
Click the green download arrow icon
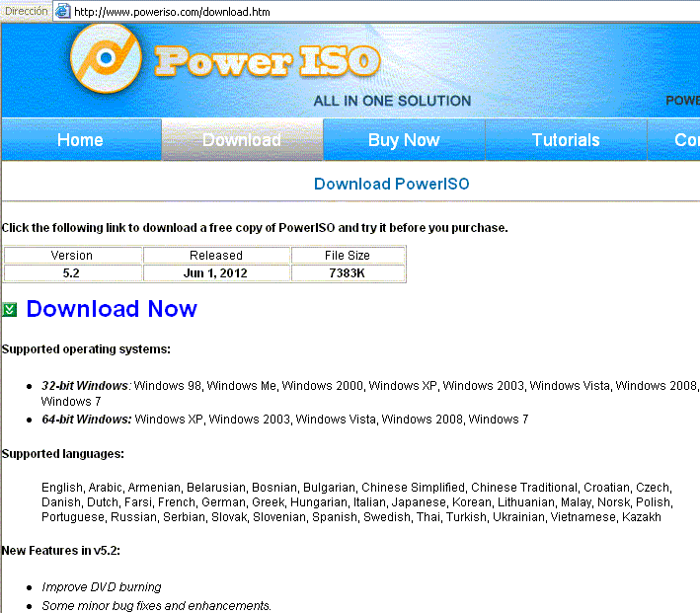pos(9,309)
